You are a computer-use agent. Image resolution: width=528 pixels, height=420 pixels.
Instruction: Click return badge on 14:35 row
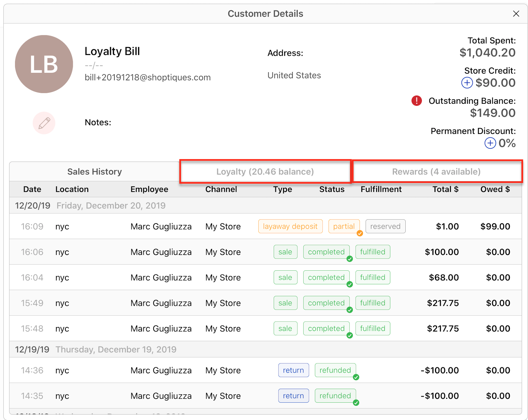[294, 396]
